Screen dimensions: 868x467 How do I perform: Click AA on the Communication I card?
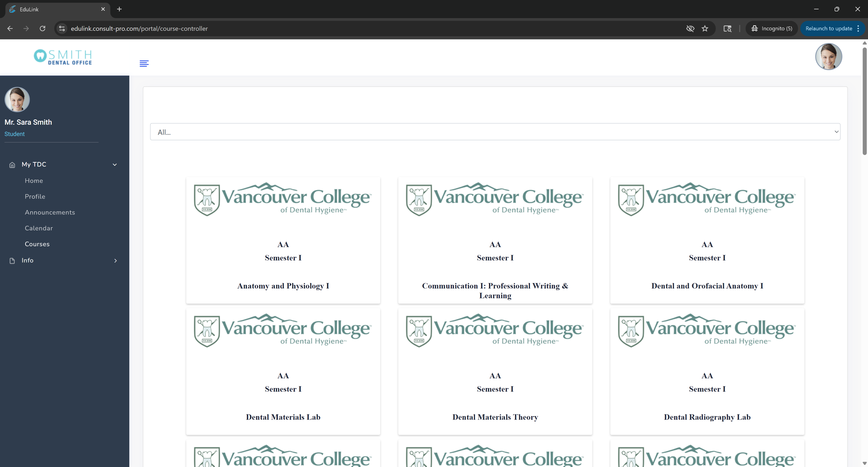(x=495, y=244)
